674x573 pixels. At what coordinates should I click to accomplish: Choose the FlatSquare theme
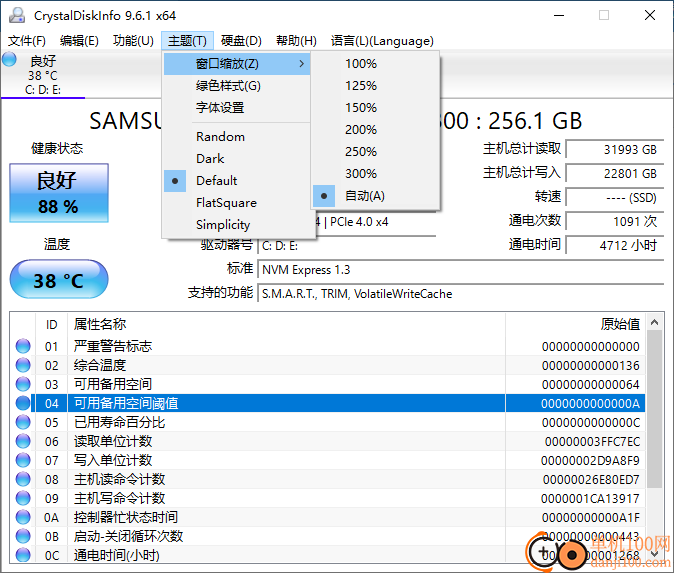coord(237,202)
